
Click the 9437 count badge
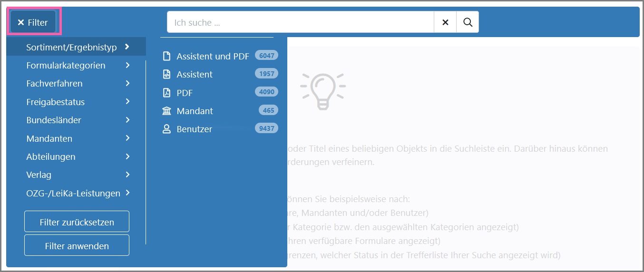tap(266, 128)
